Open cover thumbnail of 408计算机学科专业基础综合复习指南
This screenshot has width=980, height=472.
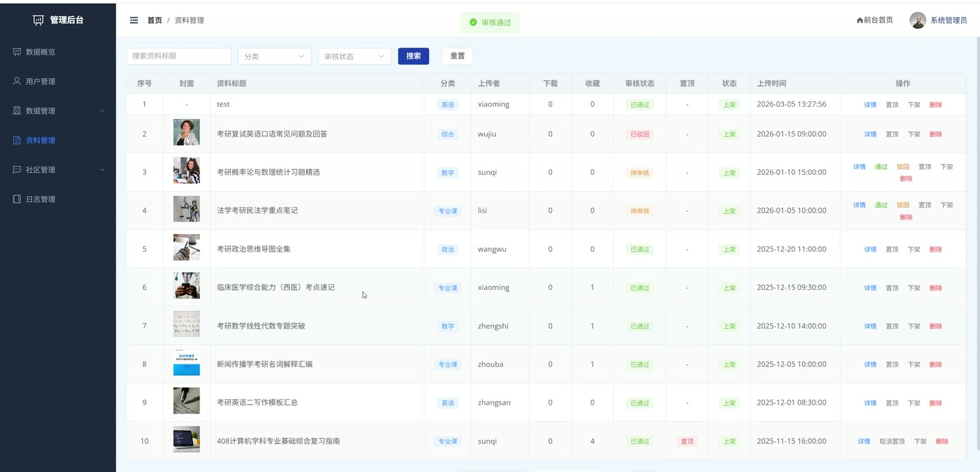186,439
